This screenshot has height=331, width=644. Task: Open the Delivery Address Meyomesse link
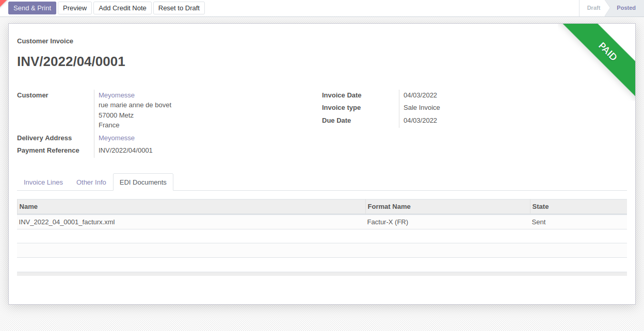point(117,138)
